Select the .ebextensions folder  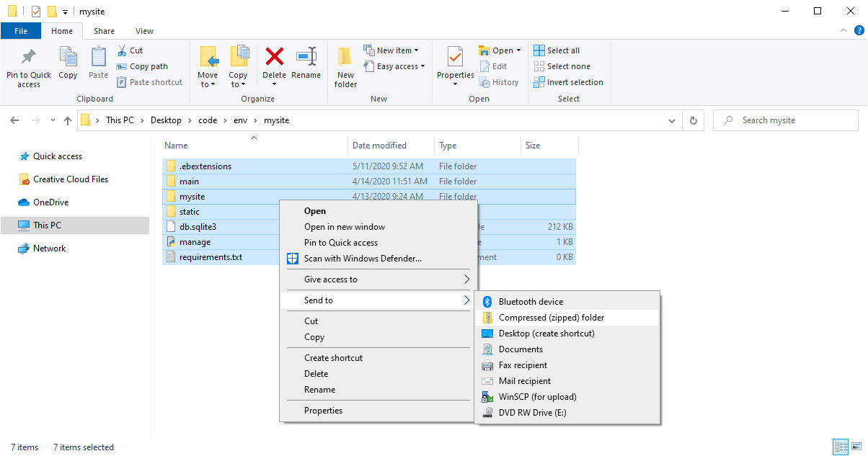click(x=369, y=166)
